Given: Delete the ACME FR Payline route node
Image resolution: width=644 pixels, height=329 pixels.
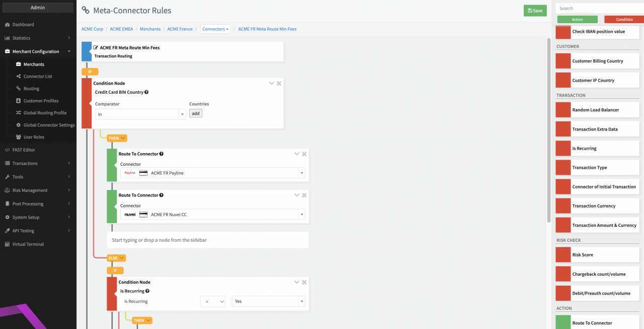Looking at the screenshot, I should (304, 154).
